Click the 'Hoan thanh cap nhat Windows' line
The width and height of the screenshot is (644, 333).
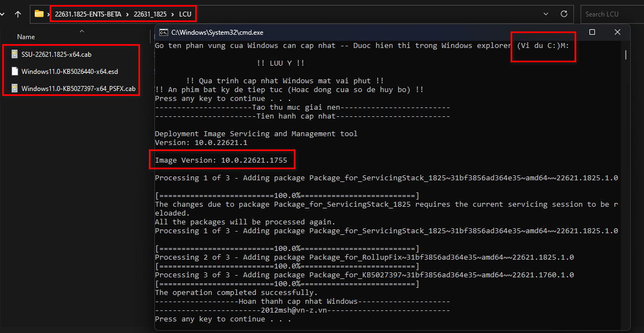tap(303, 302)
